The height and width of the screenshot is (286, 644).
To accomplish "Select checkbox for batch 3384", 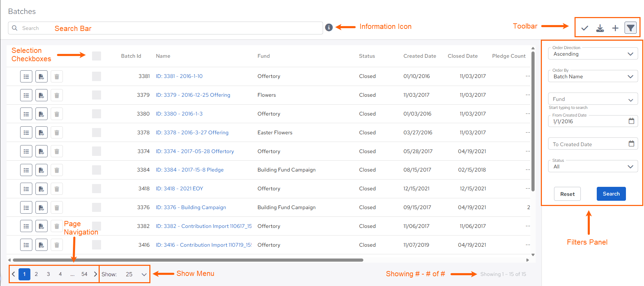I will tap(97, 170).
